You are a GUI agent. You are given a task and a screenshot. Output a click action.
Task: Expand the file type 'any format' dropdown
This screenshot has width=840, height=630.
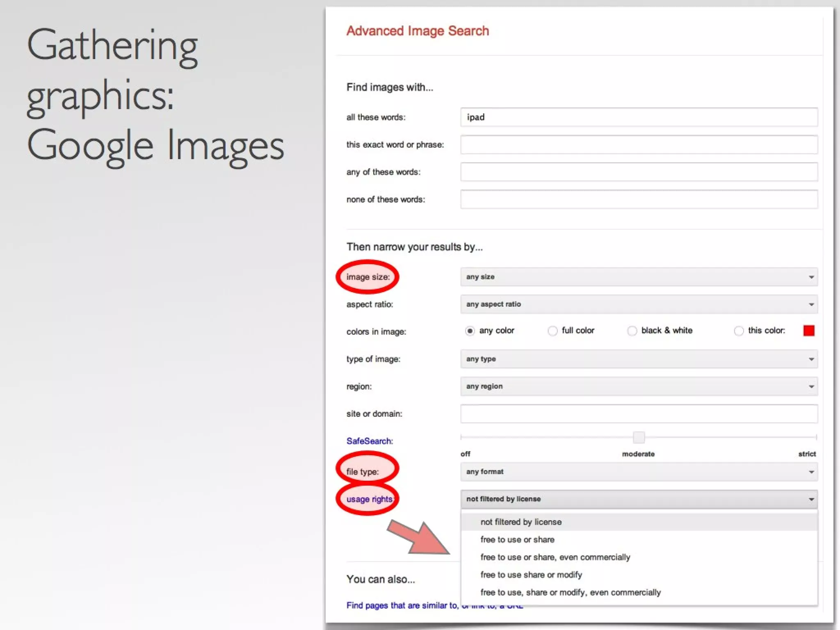[x=639, y=472]
